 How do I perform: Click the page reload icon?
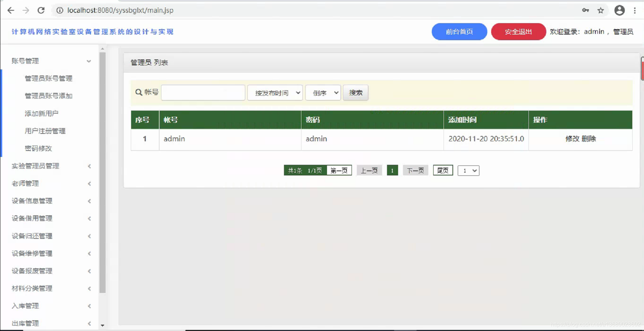point(41,10)
